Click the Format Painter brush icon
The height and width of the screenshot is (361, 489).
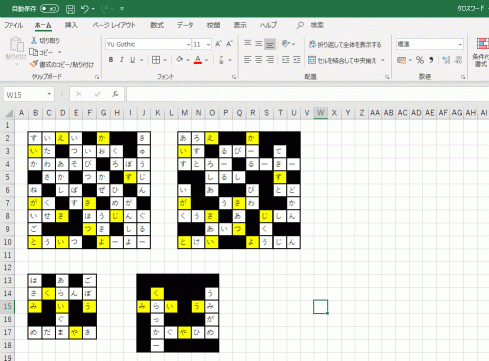click(34, 64)
